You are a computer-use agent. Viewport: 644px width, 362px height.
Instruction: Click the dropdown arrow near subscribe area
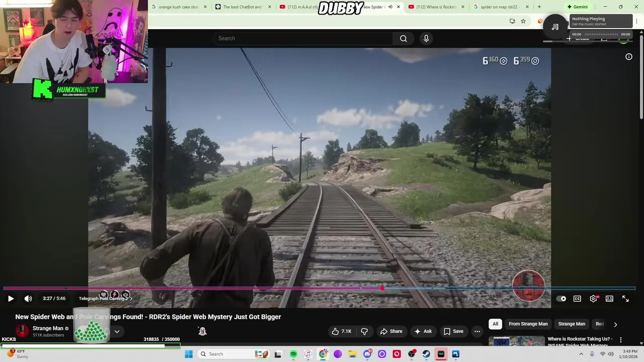tap(117, 331)
